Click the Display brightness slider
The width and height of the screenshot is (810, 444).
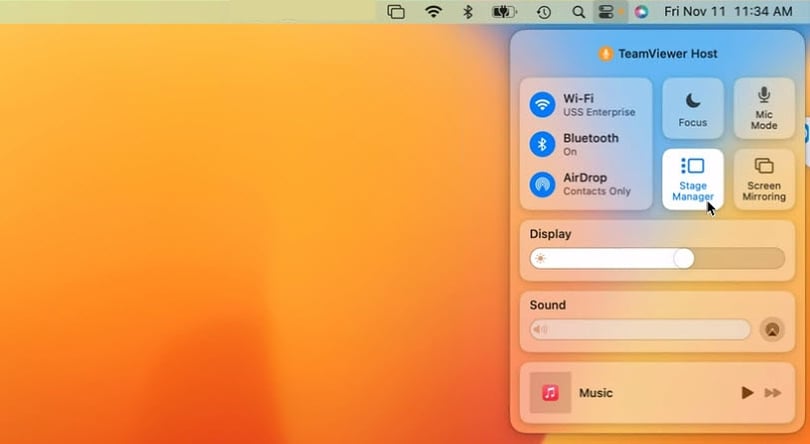tap(657, 259)
